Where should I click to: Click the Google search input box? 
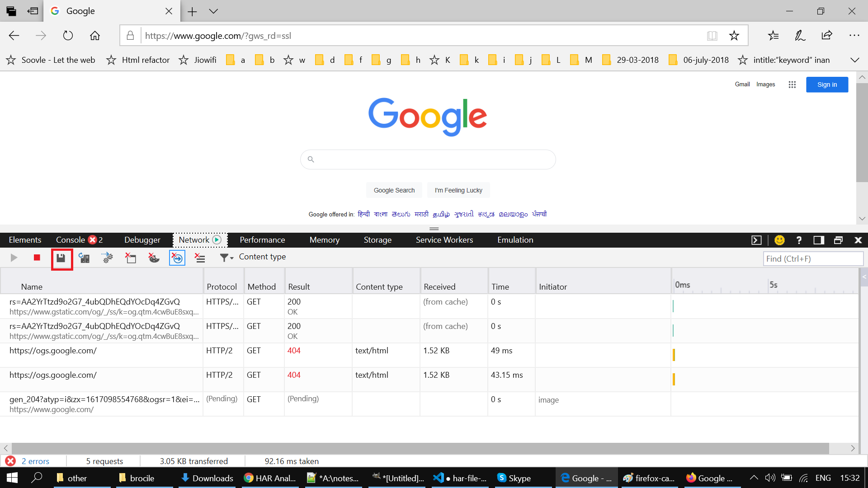point(428,160)
